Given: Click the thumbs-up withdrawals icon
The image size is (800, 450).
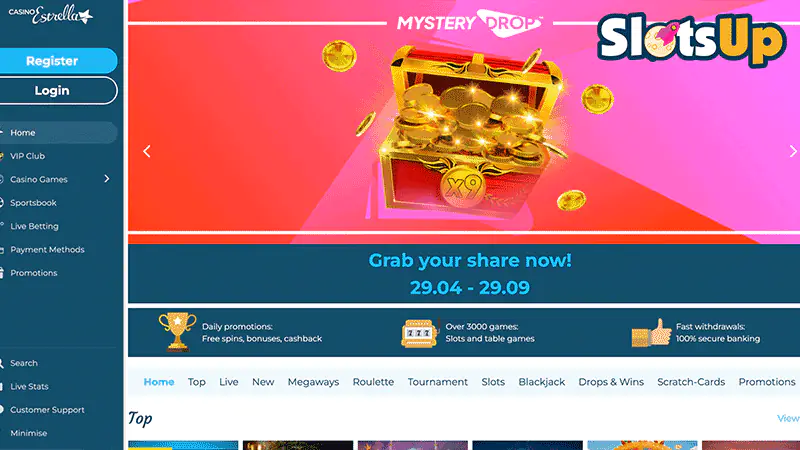Looking at the screenshot, I should point(652,333).
